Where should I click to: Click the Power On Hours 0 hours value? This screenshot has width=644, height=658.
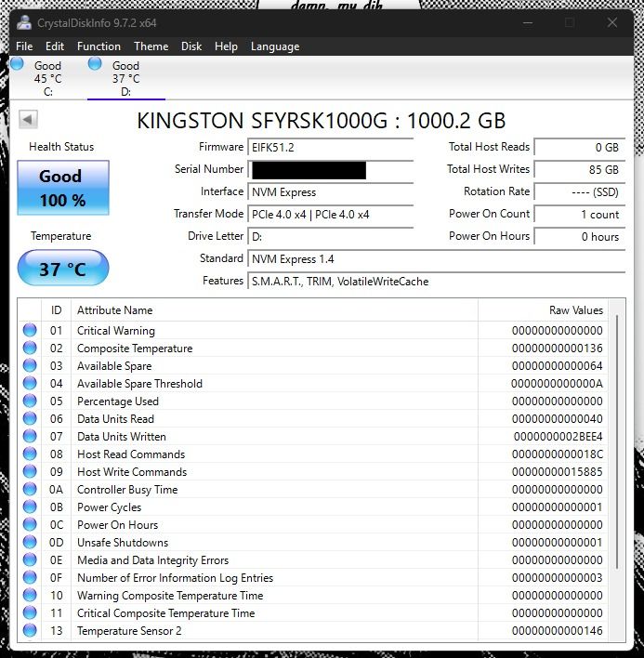coord(580,237)
